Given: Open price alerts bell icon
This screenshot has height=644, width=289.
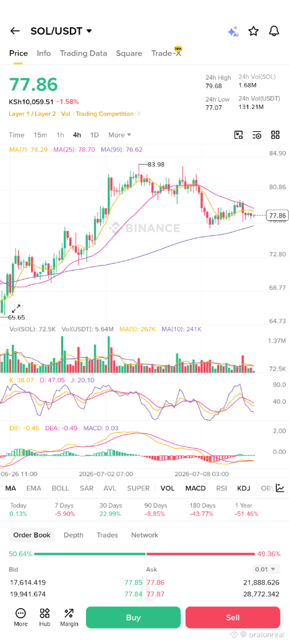Looking at the screenshot, I should tap(274, 31).
